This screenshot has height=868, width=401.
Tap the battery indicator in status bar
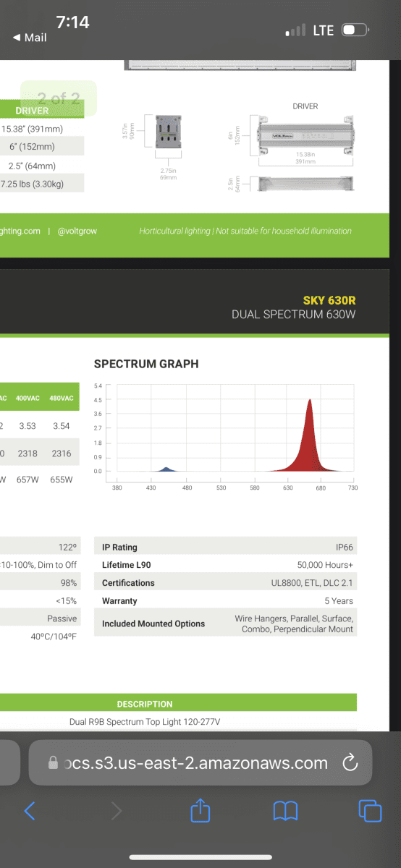coord(355,30)
